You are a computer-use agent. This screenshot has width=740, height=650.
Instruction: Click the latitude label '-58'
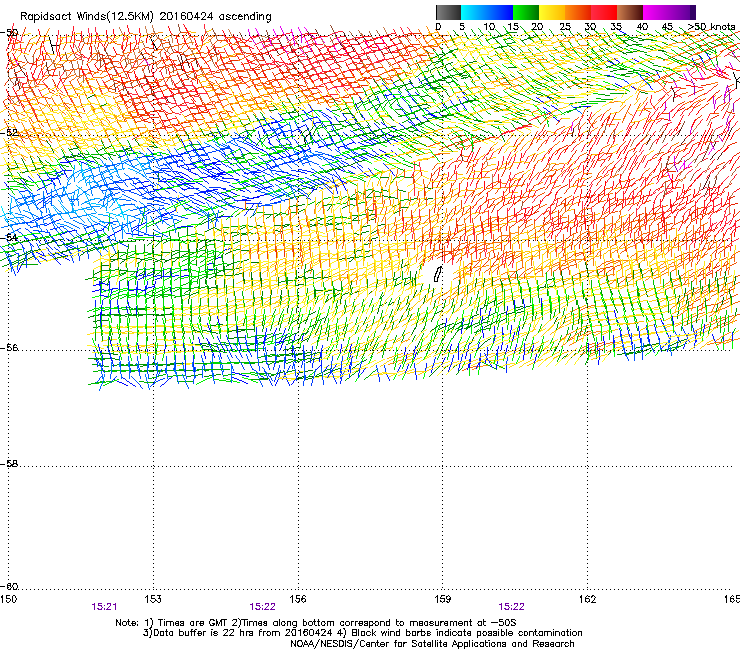point(9,464)
